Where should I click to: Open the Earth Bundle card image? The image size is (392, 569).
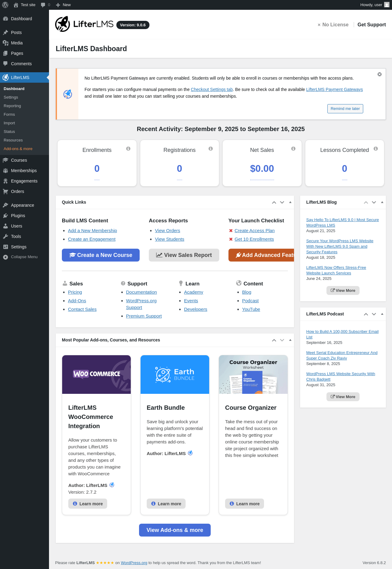click(x=175, y=375)
